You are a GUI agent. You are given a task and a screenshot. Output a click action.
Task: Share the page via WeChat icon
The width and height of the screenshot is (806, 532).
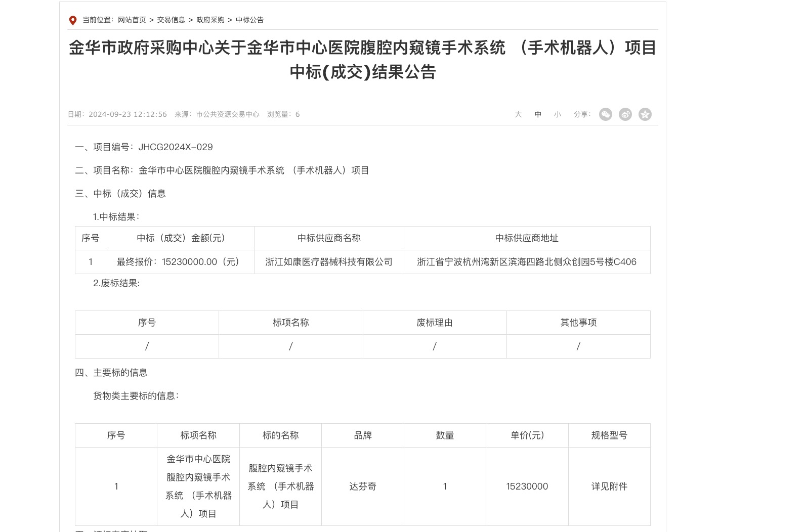[x=606, y=114]
